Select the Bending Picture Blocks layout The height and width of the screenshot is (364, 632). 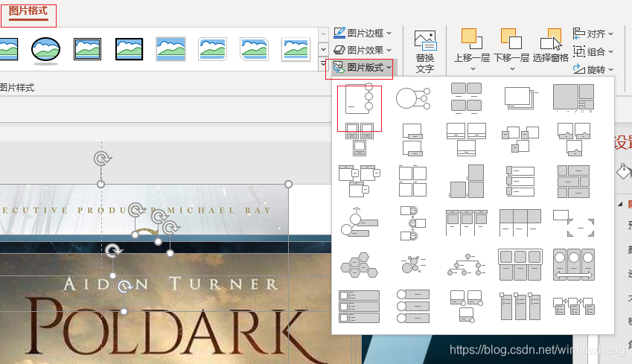tap(520, 139)
